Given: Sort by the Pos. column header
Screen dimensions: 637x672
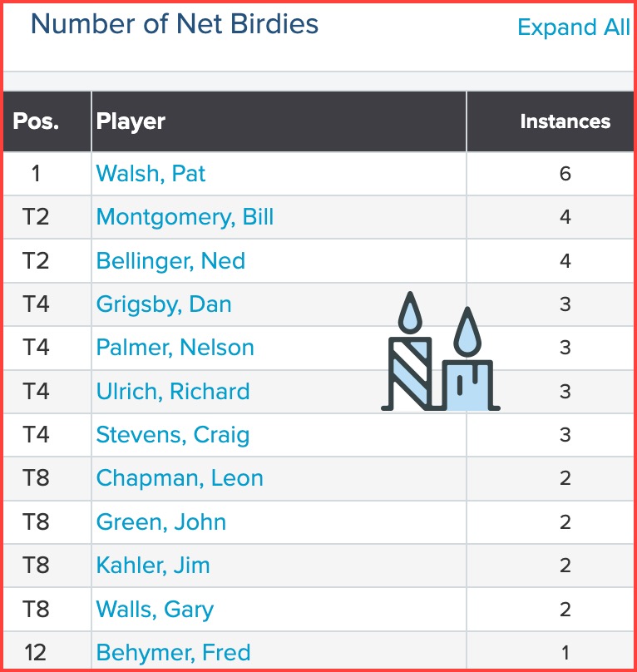Looking at the screenshot, I should [x=36, y=121].
